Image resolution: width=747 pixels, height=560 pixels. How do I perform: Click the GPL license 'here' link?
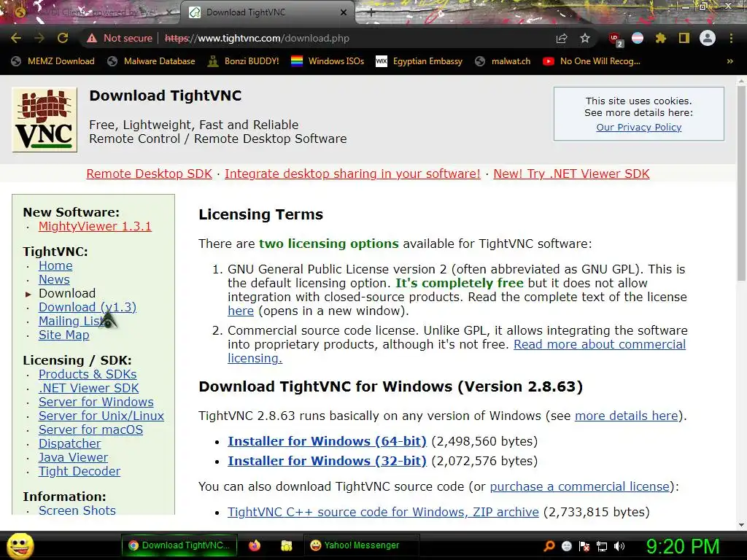tap(241, 311)
